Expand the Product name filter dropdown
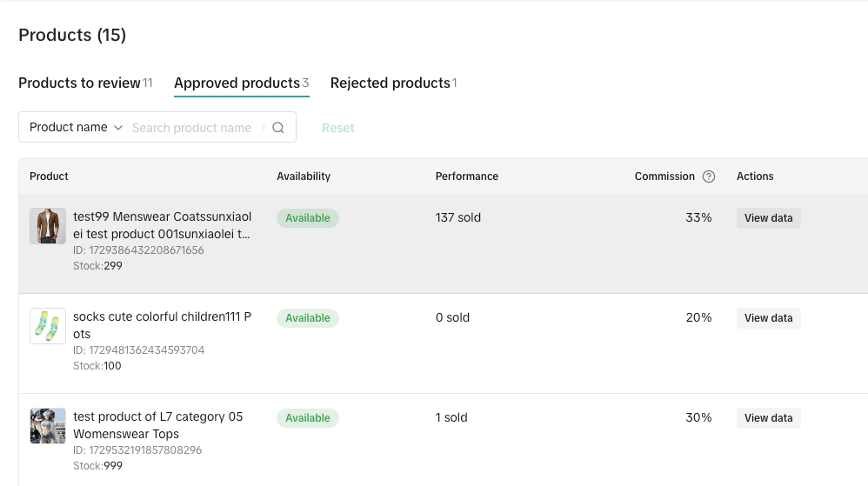The height and width of the screenshot is (486, 868). 76,128
